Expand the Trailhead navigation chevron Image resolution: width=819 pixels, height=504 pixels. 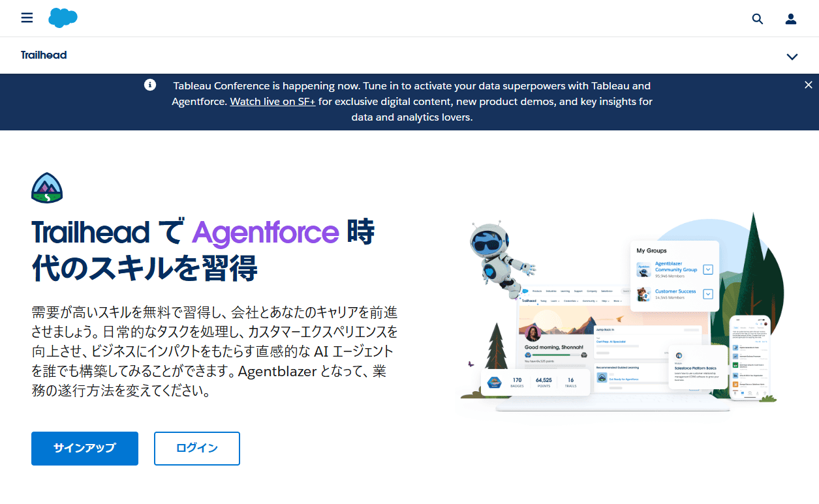[792, 57]
